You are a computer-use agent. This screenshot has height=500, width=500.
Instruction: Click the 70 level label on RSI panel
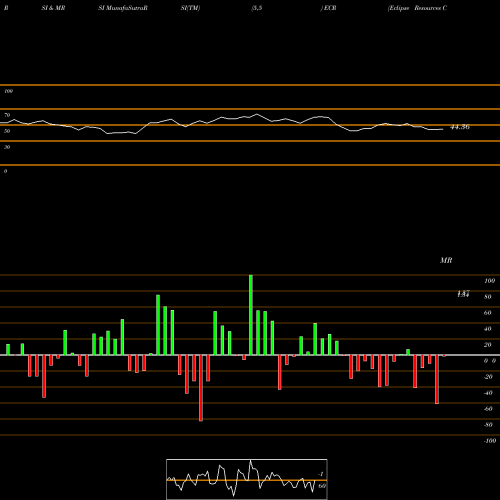(x=7, y=115)
